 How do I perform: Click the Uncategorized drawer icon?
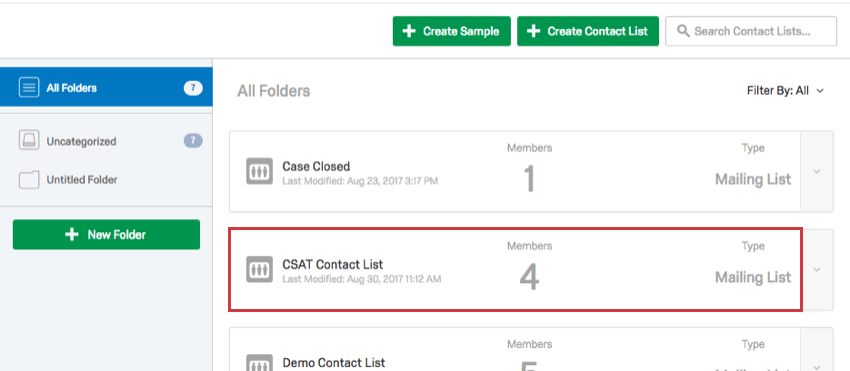click(x=29, y=140)
